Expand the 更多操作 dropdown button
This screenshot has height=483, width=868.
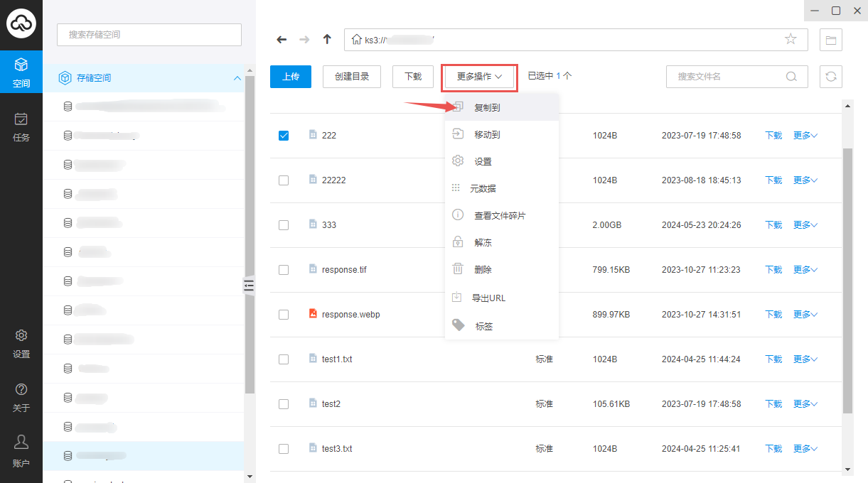click(479, 77)
